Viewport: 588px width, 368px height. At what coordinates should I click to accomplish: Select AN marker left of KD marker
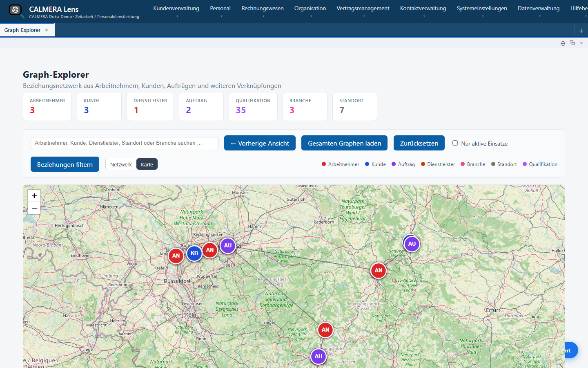[176, 256]
